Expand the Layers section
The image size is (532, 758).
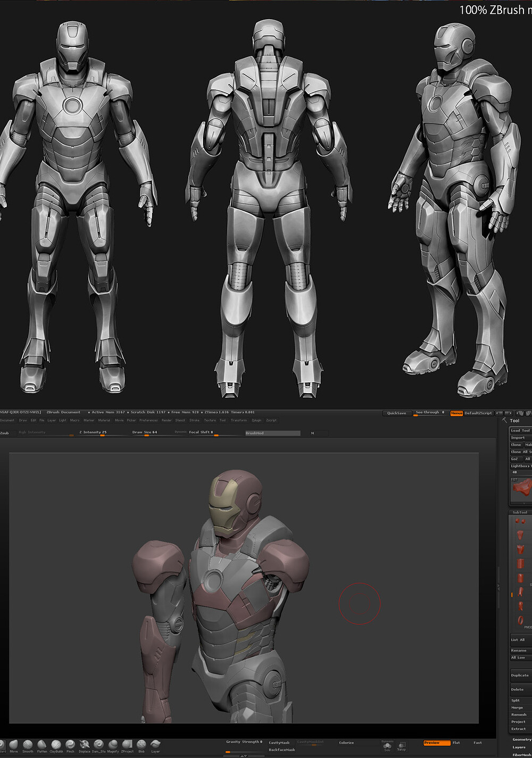coord(519,747)
